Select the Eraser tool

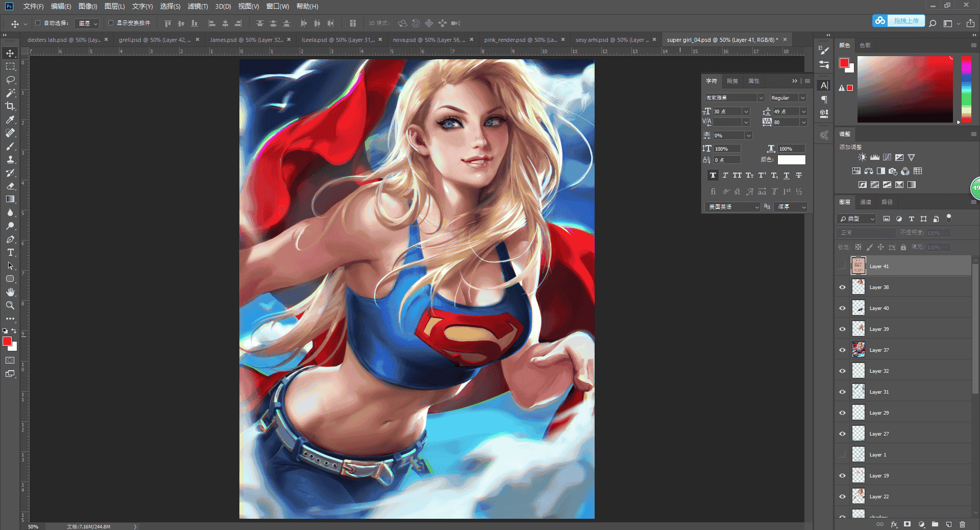click(10, 186)
